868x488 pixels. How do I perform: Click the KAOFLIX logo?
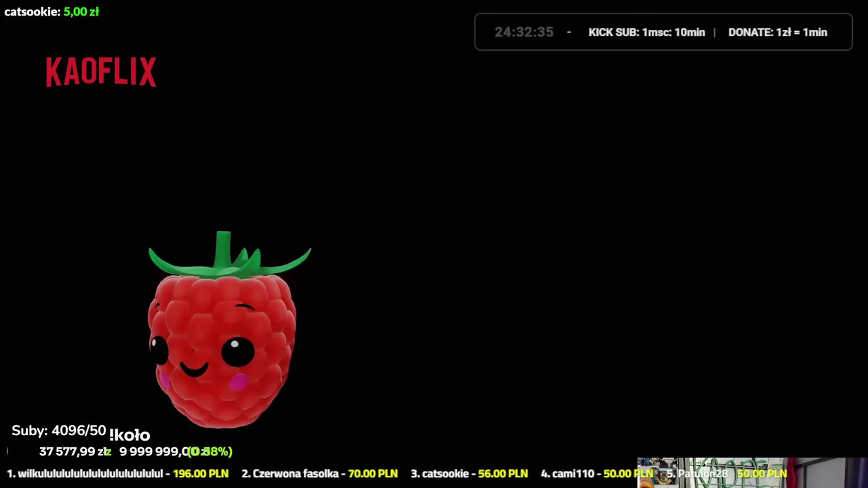tap(101, 72)
